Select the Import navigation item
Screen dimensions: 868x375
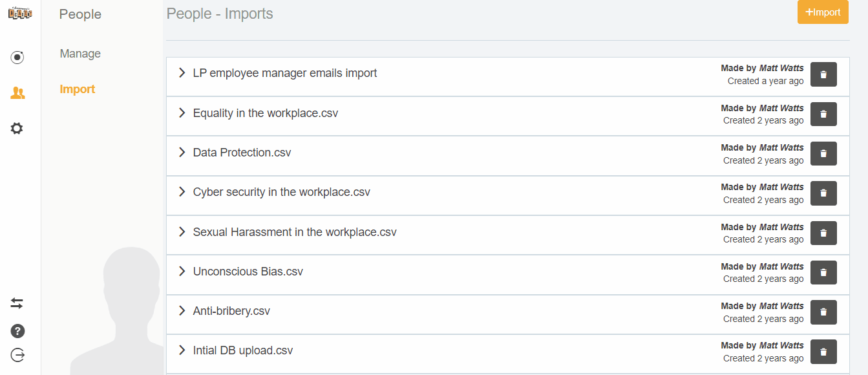click(77, 89)
